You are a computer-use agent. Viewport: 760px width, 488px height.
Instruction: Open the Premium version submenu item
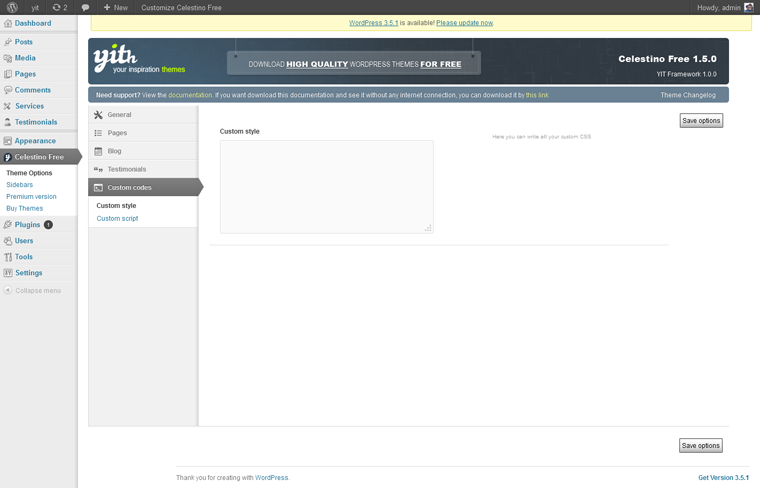click(x=31, y=197)
